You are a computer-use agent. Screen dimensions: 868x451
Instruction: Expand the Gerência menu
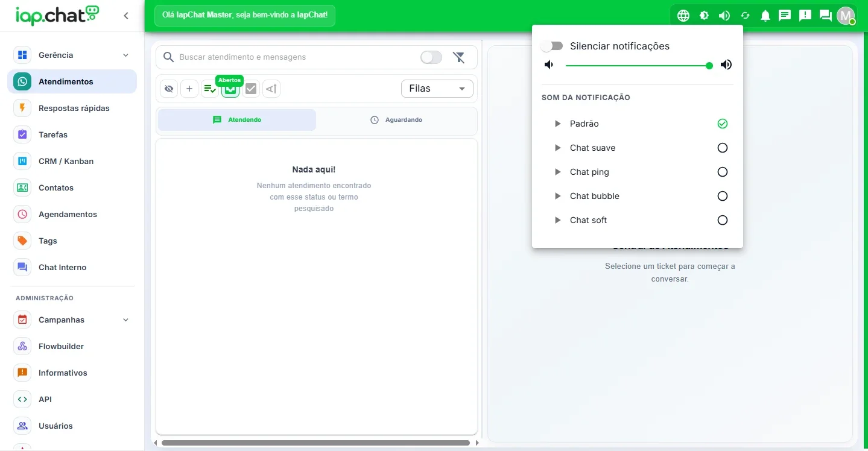pyautogui.click(x=72, y=55)
